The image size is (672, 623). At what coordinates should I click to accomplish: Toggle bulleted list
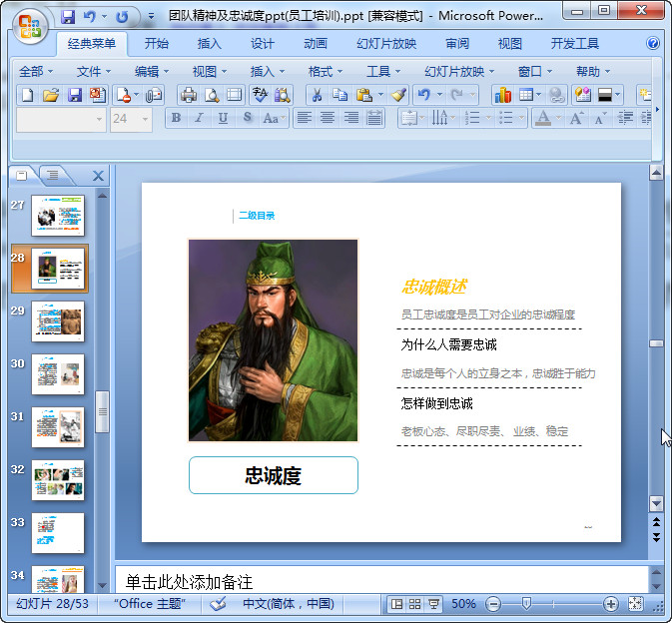coord(506,118)
